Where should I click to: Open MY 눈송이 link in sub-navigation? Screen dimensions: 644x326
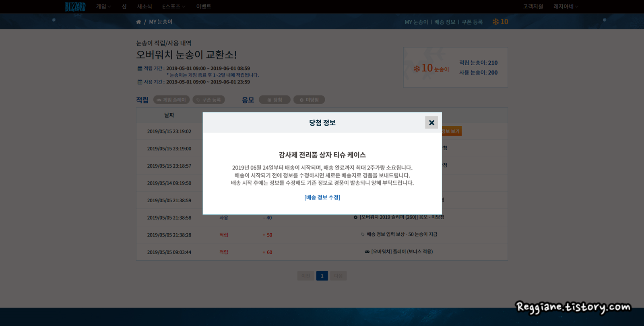coord(416,22)
